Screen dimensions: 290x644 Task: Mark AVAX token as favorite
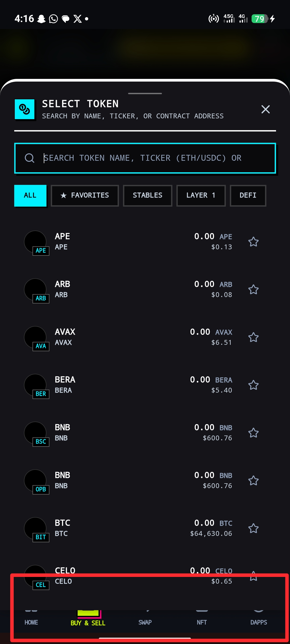click(x=253, y=337)
